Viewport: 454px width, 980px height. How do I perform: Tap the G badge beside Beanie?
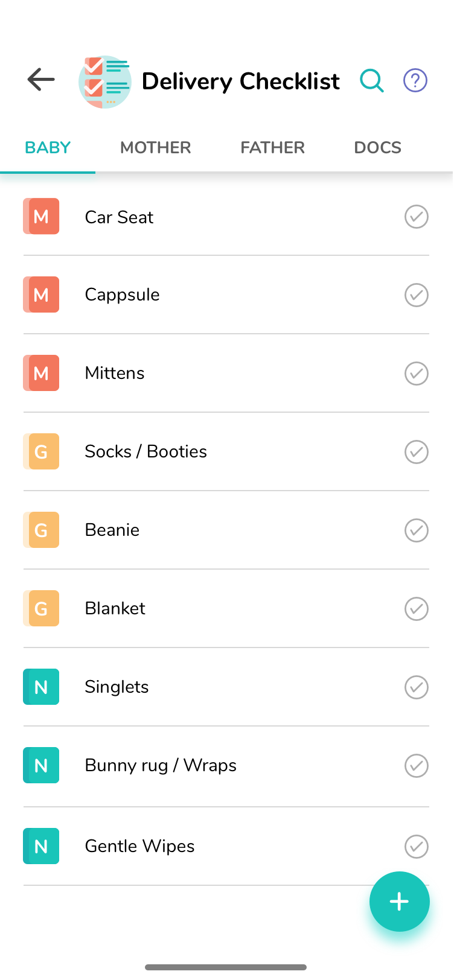pos(41,530)
